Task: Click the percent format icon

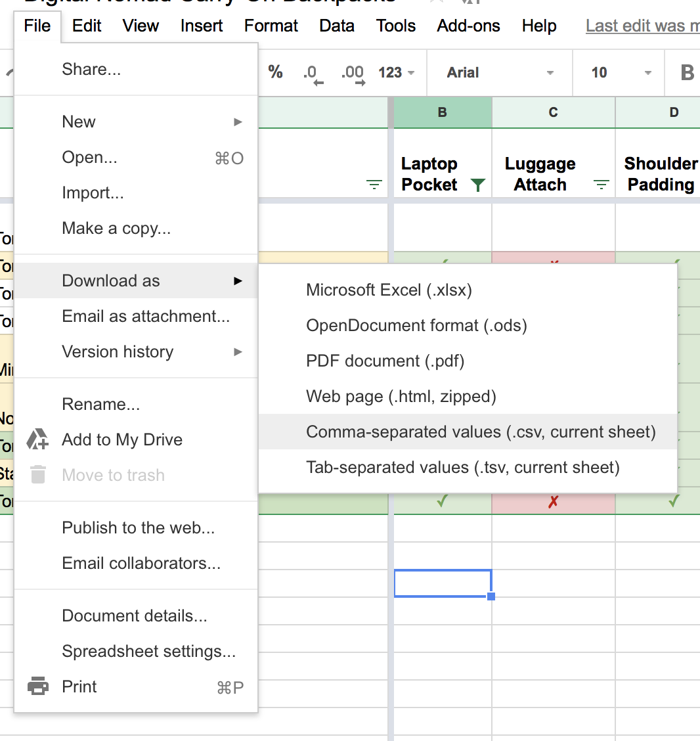Action: [x=276, y=73]
